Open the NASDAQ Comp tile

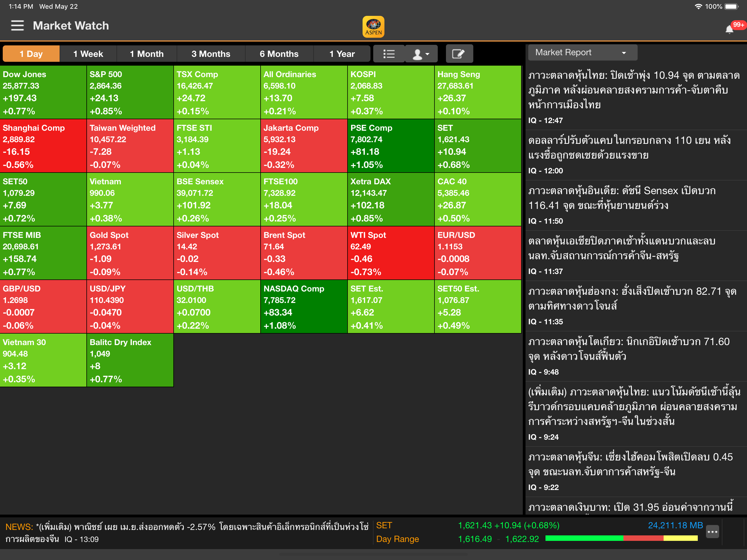click(x=304, y=307)
